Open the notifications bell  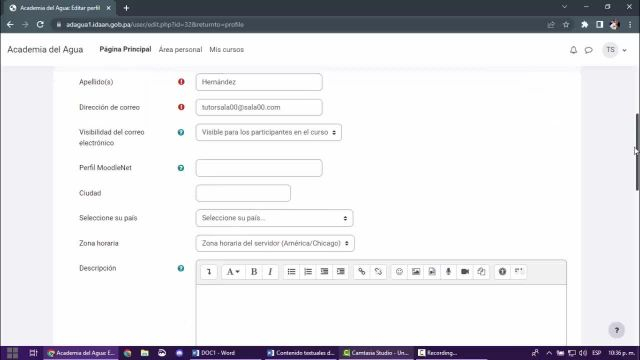[573, 50]
